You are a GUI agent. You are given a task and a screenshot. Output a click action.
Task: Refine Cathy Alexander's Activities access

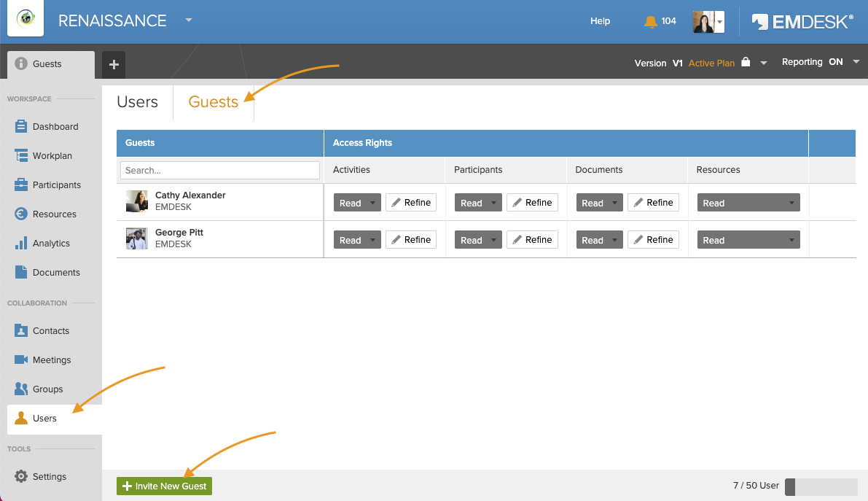[411, 203]
